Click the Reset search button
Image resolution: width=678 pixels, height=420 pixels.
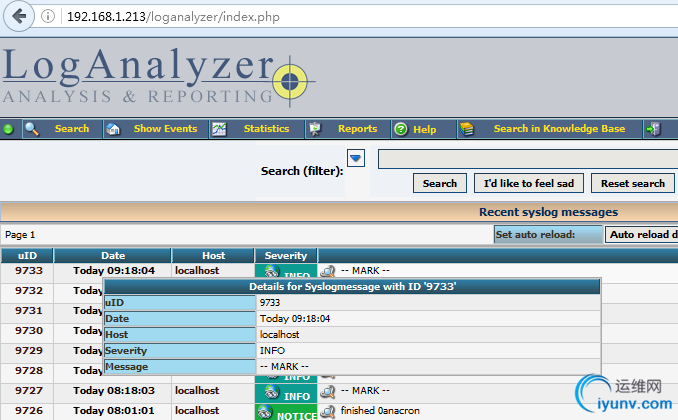point(633,183)
